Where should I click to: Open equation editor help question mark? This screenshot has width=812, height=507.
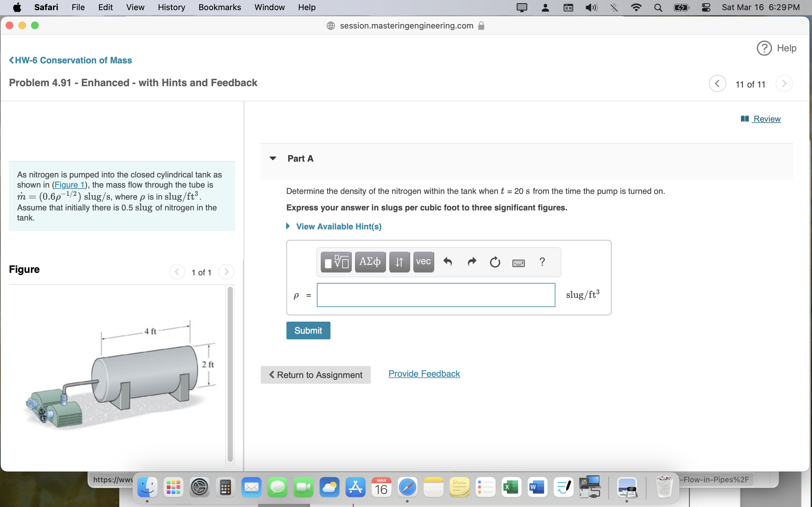542,262
